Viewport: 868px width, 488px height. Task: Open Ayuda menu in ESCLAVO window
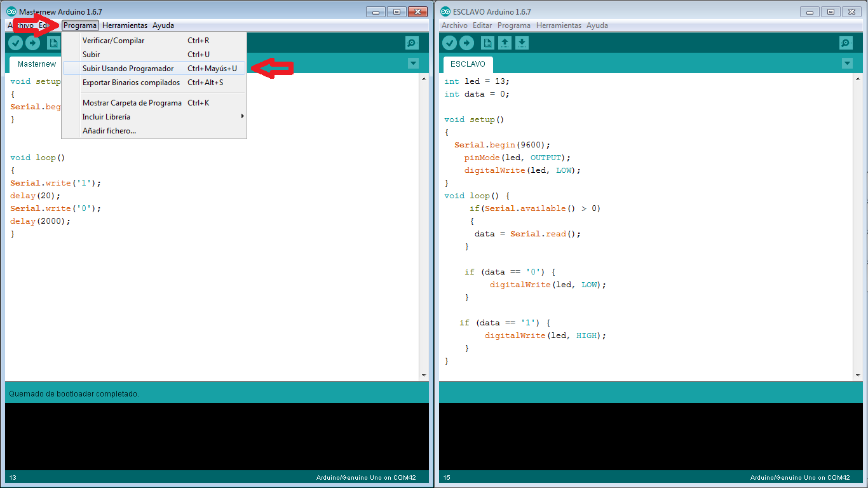pyautogui.click(x=597, y=25)
